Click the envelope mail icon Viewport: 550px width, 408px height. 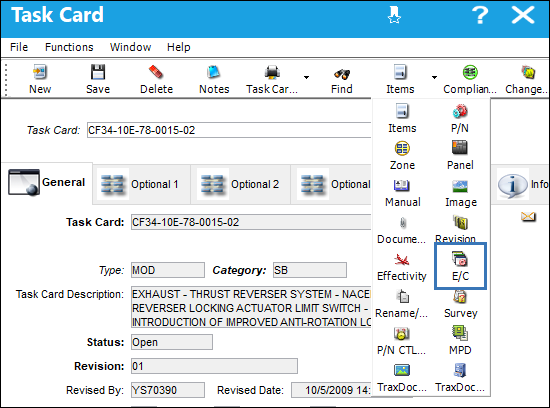(528, 217)
